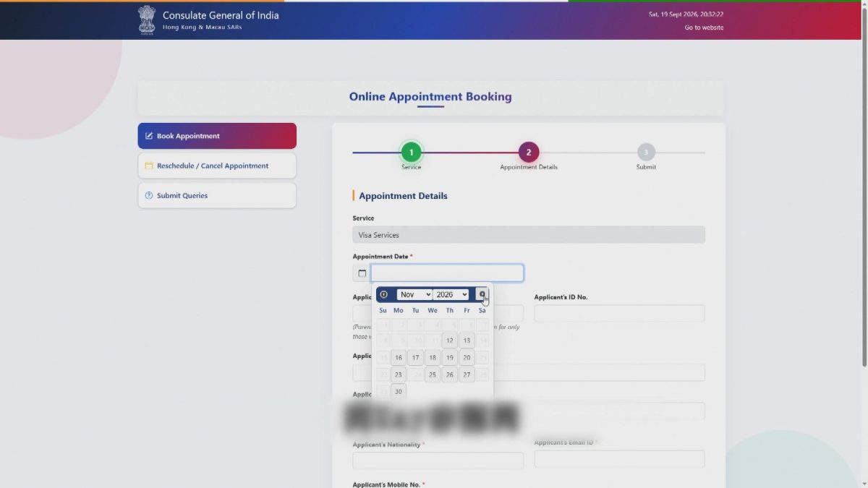This screenshot has width=868, height=488.
Task: Click the Book Appointment pencil icon
Action: click(x=149, y=136)
